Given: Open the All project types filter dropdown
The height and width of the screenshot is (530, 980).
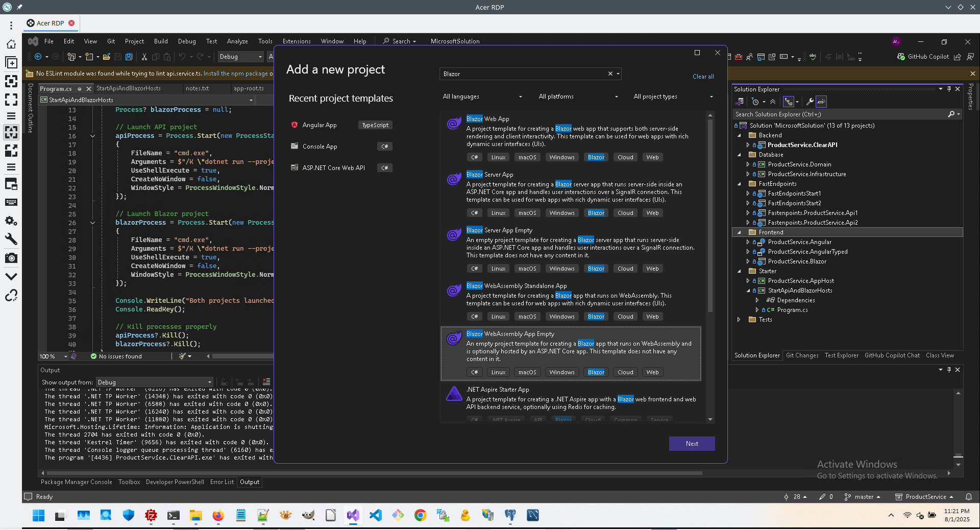Looking at the screenshot, I should [673, 97].
